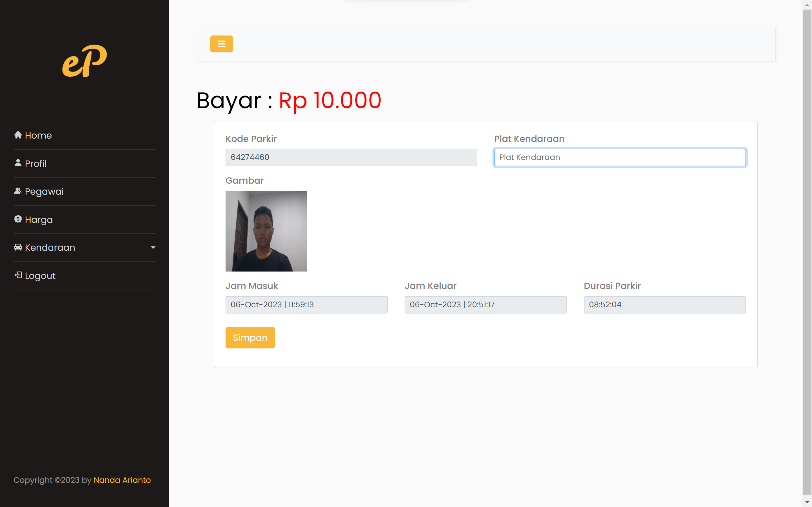Go to the Harga menu item
Viewport: 812px width, 507px height.
click(x=39, y=220)
